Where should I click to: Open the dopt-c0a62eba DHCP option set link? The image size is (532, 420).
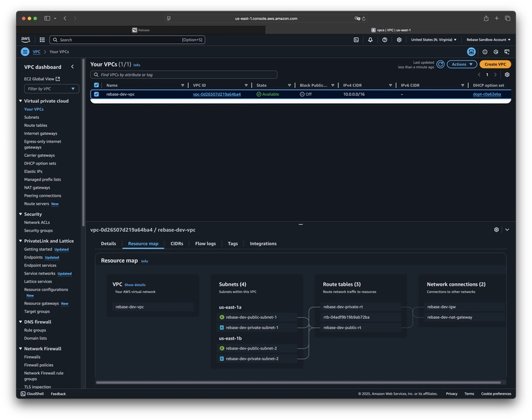pos(487,94)
